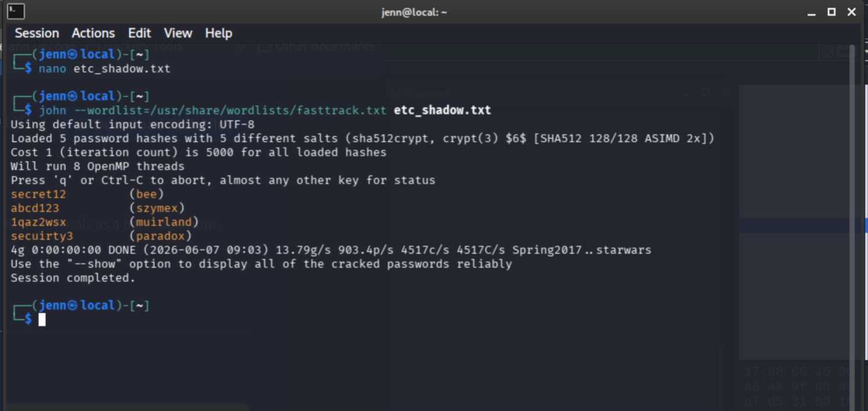Maximize the terminal window

click(x=831, y=12)
